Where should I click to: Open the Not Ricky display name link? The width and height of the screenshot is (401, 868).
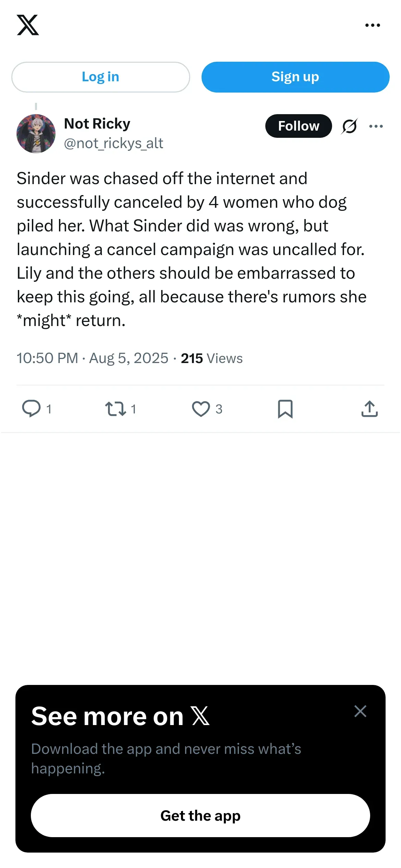tap(97, 124)
